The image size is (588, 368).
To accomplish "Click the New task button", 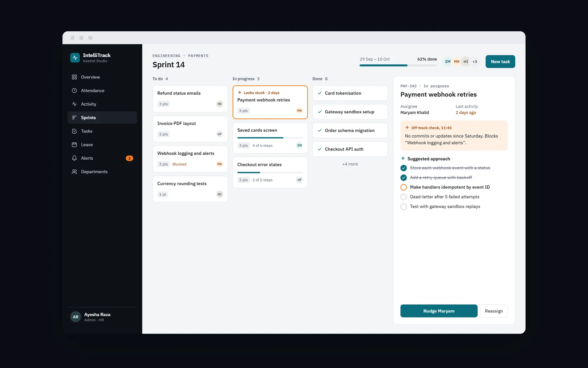I will tap(500, 61).
